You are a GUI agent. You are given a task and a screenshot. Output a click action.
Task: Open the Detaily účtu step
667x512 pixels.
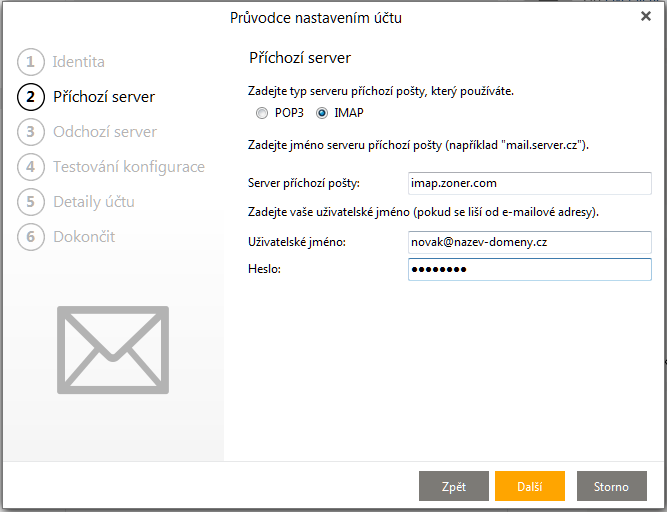[94, 202]
